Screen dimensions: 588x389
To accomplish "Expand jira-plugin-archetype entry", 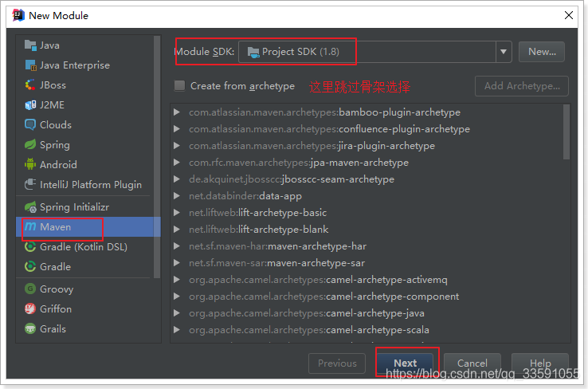I will click(177, 146).
